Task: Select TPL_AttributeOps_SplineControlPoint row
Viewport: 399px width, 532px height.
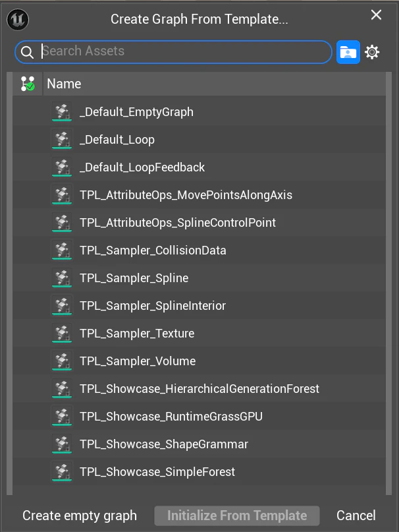Action: pyautogui.click(x=199, y=223)
